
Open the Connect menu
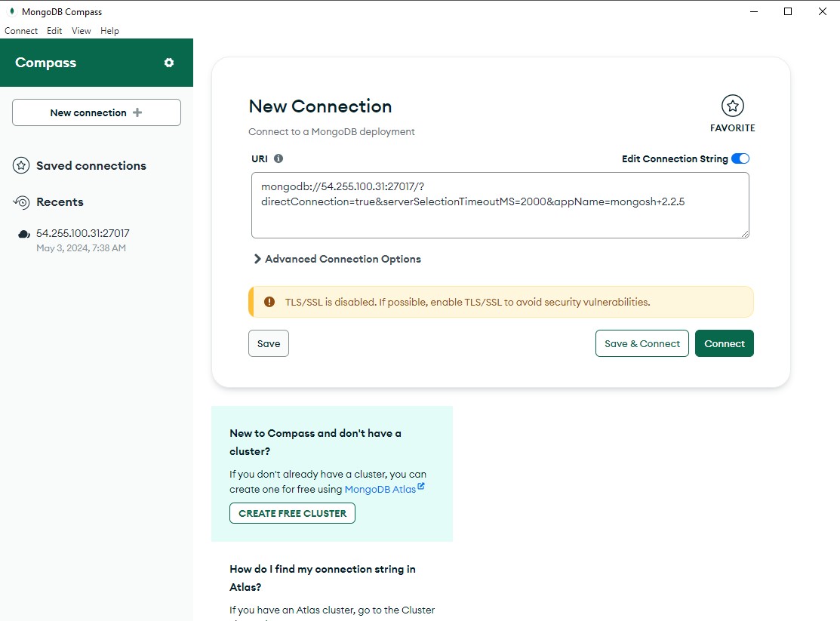pyautogui.click(x=20, y=31)
